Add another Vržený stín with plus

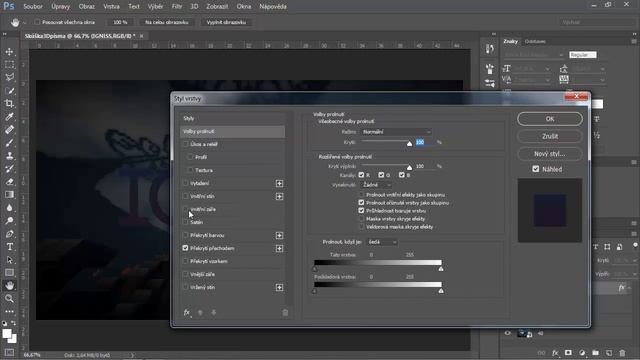coord(279,288)
